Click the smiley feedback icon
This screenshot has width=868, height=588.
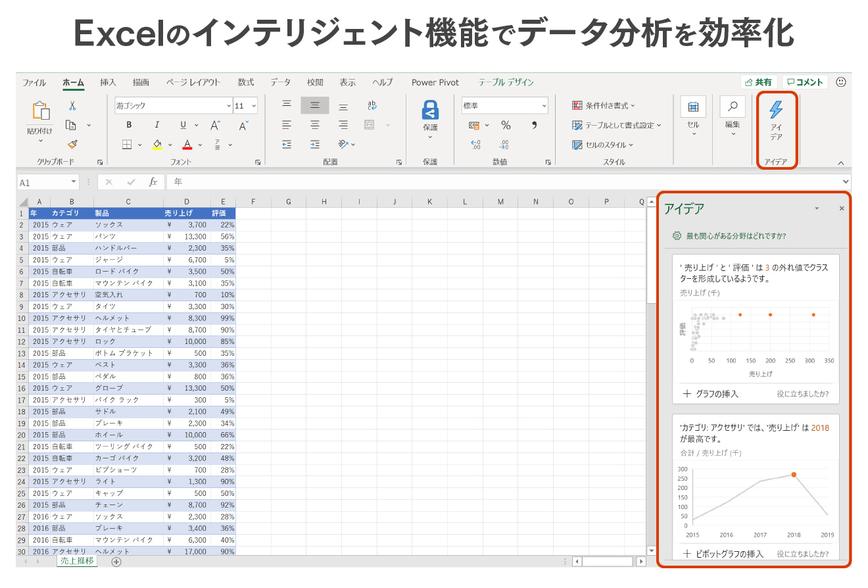point(841,82)
